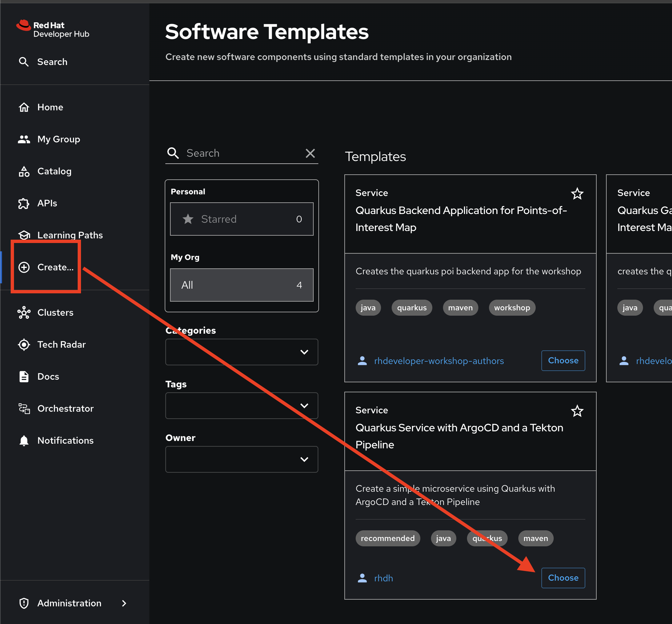Select the Starred personal filter

pyautogui.click(x=242, y=219)
